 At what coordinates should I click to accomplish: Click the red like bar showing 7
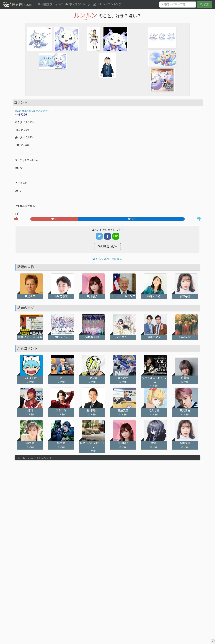click(x=54, y=219)
